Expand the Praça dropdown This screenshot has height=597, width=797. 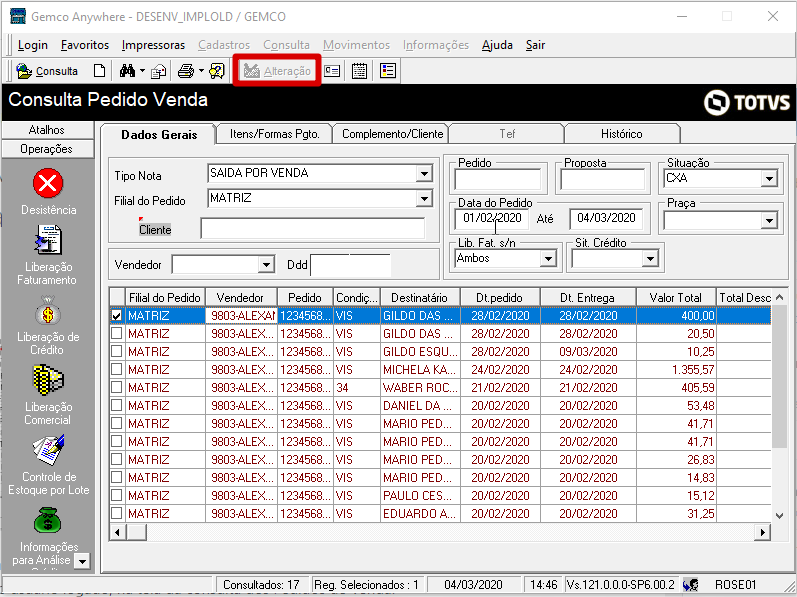pos(769,221)
